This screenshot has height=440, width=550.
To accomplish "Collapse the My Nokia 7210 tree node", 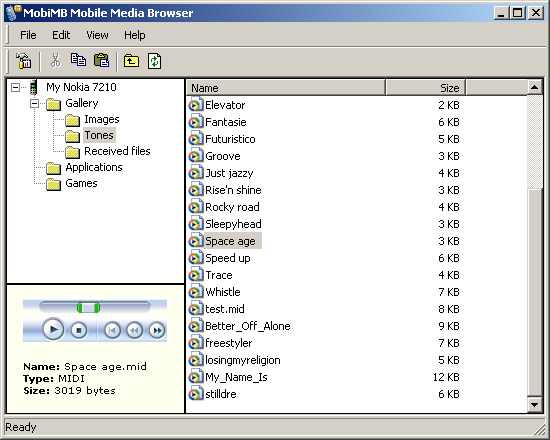I will [15, 87].
